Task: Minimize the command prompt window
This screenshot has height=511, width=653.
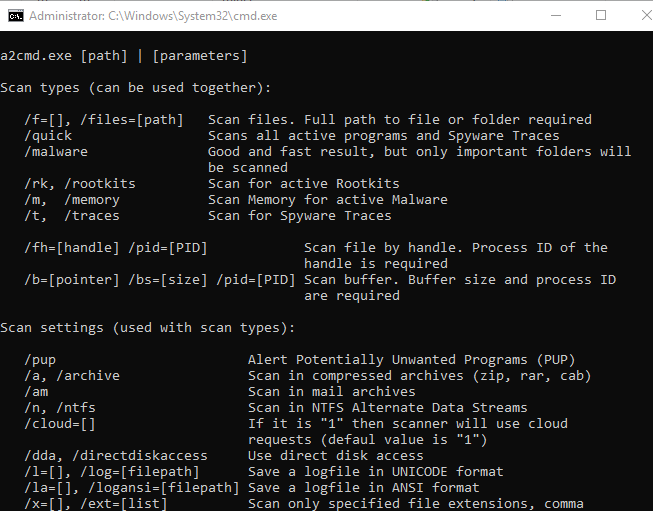Action: [x=556, y=16]
